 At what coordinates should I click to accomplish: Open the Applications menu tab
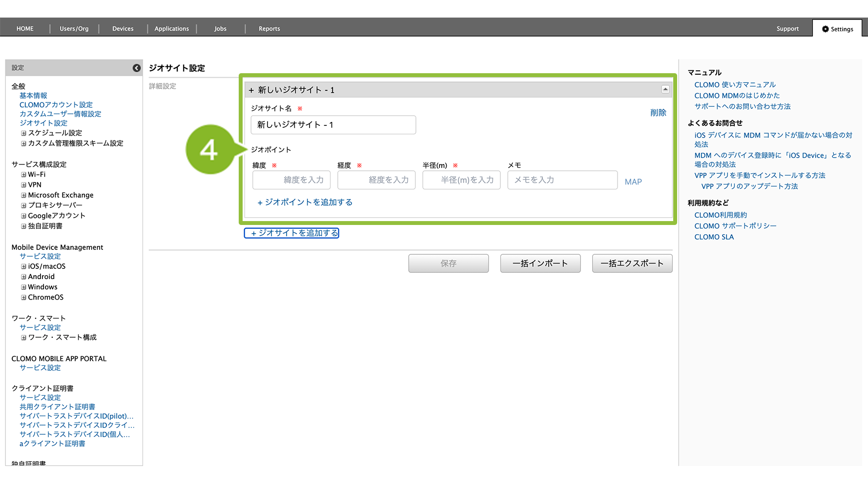pyautogui.click(x=171, y=29)
